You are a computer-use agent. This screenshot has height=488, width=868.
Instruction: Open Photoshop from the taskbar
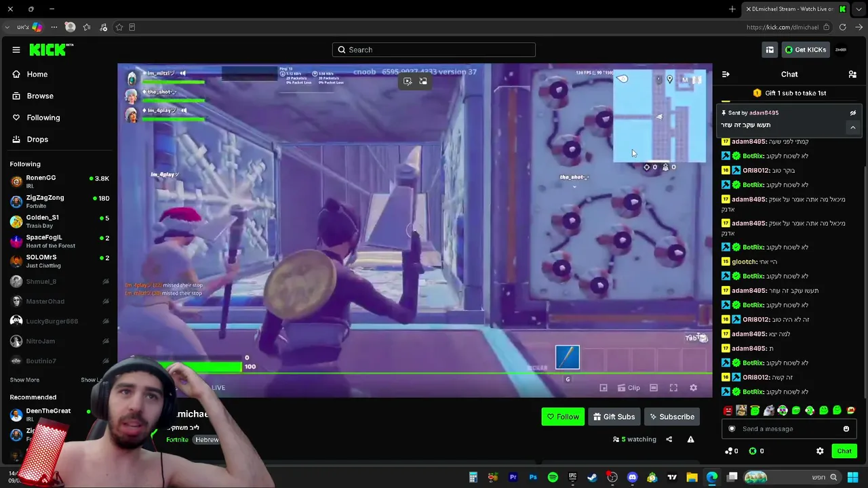[533, 477]
